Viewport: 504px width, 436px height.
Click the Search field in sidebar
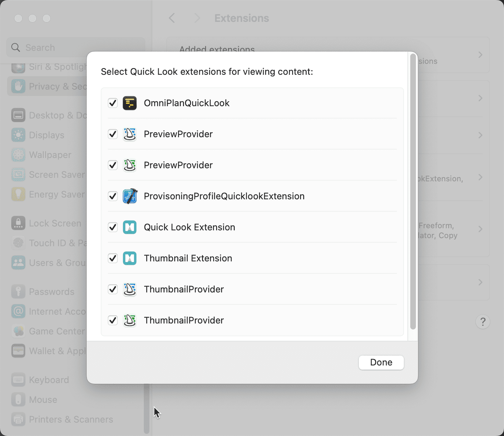tap(76, 48)
